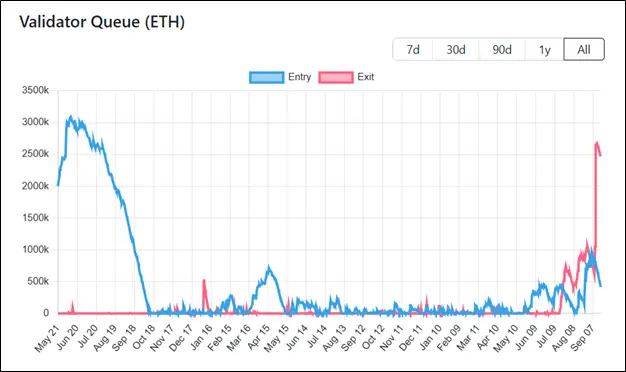Click the Exit spike peak near 2500k
The height and width of the screenshot is (372, 626).
597,143
